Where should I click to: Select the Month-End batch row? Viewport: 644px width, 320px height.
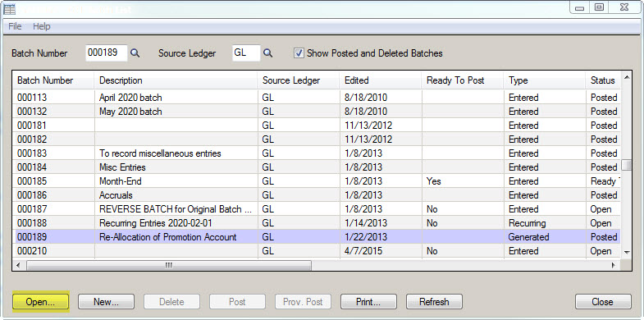coord(317,181)
